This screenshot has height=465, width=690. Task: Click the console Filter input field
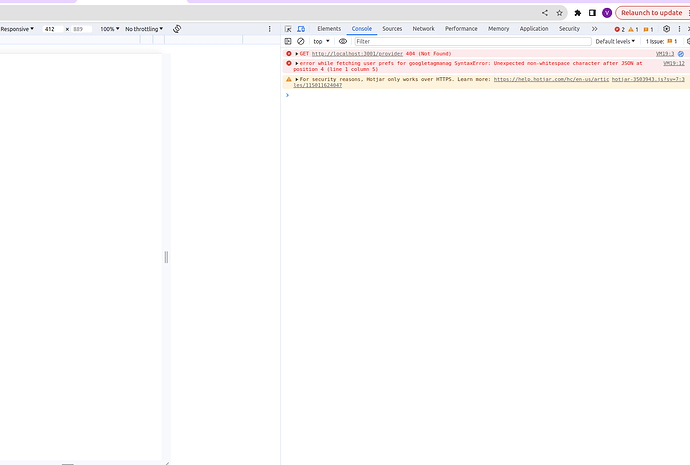click(473, 41)
